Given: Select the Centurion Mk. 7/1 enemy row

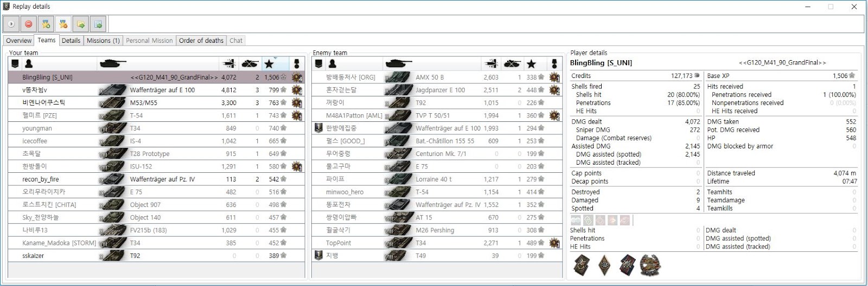Looking at the screenshot, I should click(x=437, y=154).
